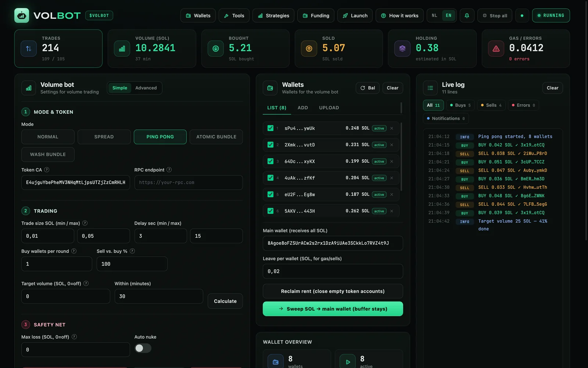This screenshot has width=588, height=368.
Task: Click Calculate button
Action: [225, 301]
